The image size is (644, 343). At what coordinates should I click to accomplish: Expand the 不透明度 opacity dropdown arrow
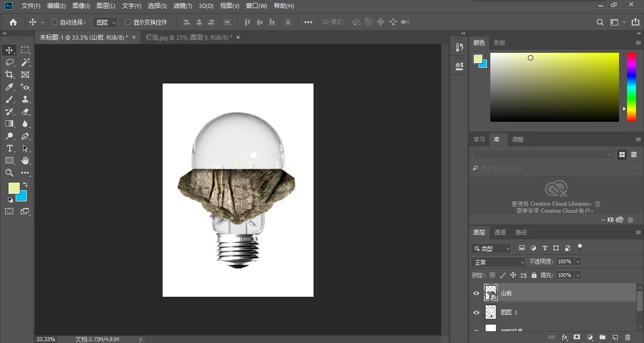578,261
